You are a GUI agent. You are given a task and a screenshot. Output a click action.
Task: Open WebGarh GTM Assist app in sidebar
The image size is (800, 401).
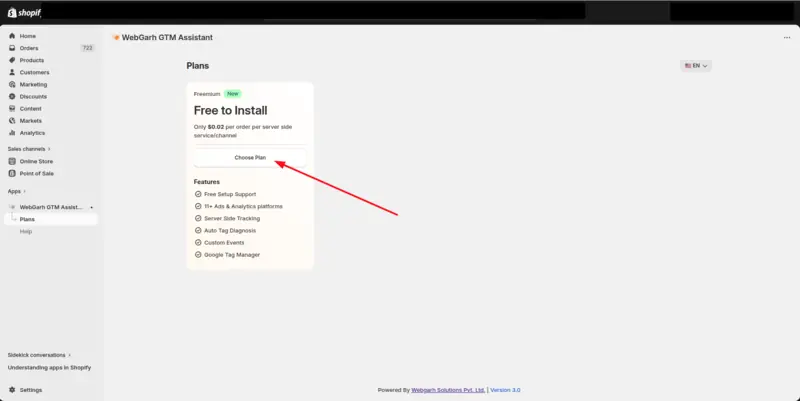pos(51,207)
